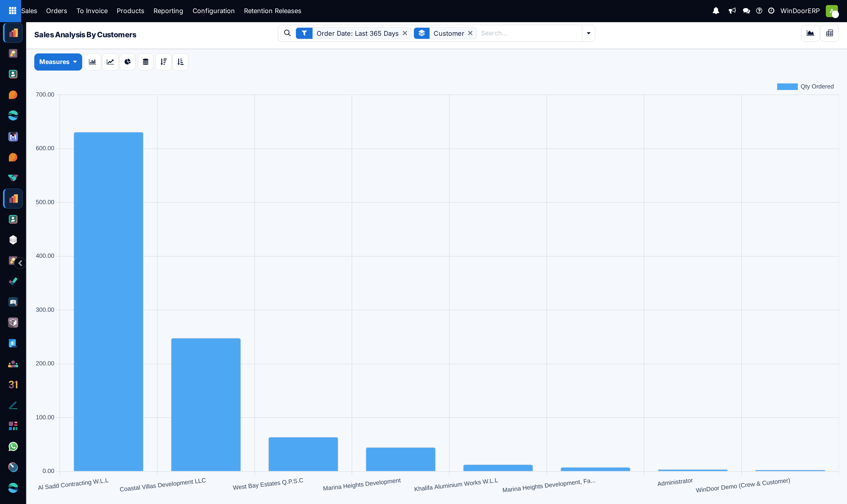This screenshot has width=847, height=504.
Task: Open the Calendar 31 app in sidebar
Action: tap(13, 385)
